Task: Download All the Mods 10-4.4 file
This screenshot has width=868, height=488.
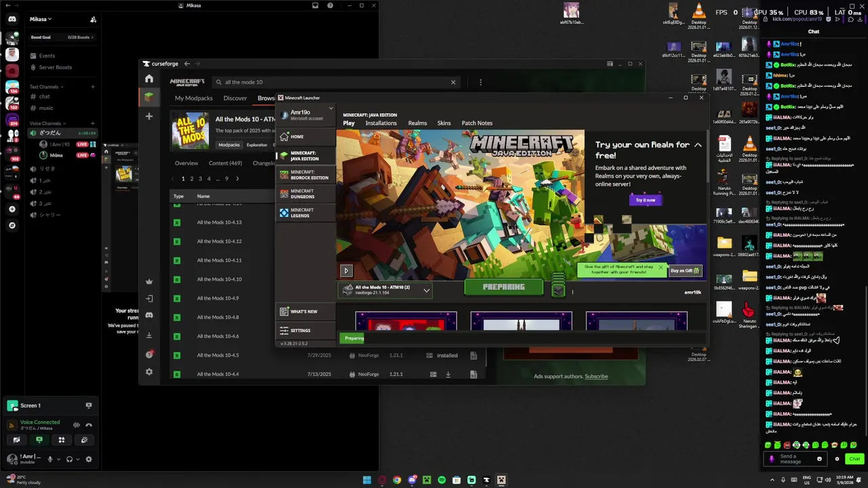Action: [448, 374]
